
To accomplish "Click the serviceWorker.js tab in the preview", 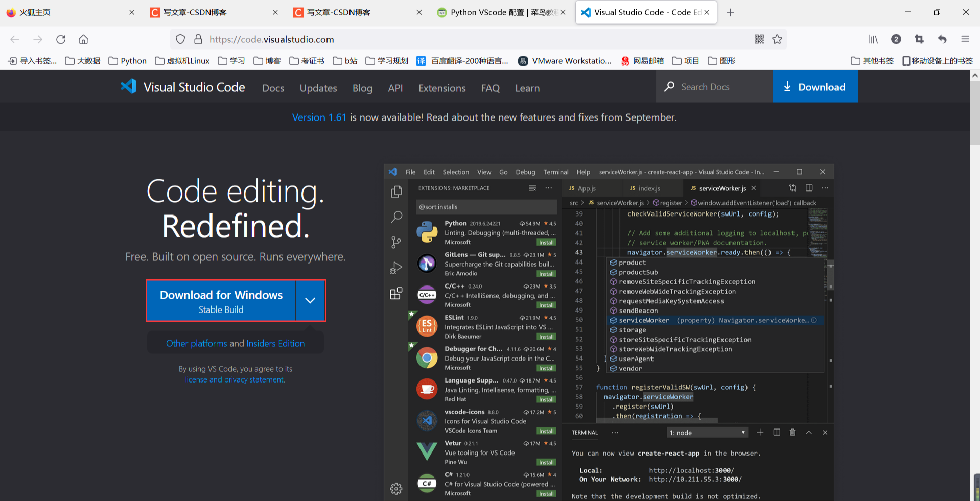I will (x=722, y=188).
